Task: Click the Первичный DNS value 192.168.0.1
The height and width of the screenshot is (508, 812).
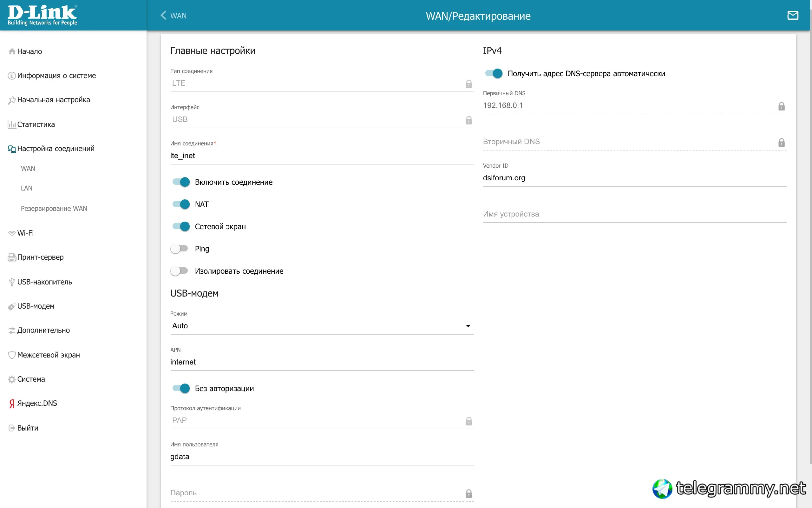Action: click(x=503, y=105)
